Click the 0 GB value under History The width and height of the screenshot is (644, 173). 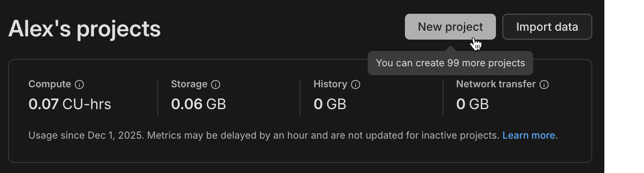(330, 104)
